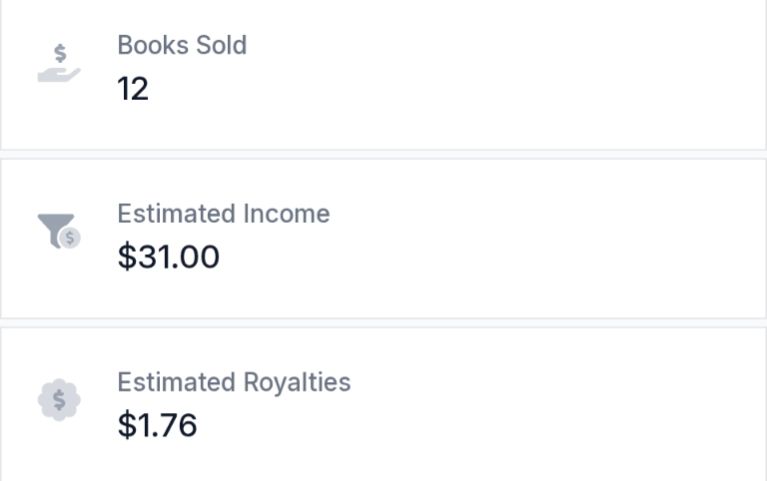Click the $31.00 income amount
The height and width of the screenshot is (481, 767).
coord(168,257)
